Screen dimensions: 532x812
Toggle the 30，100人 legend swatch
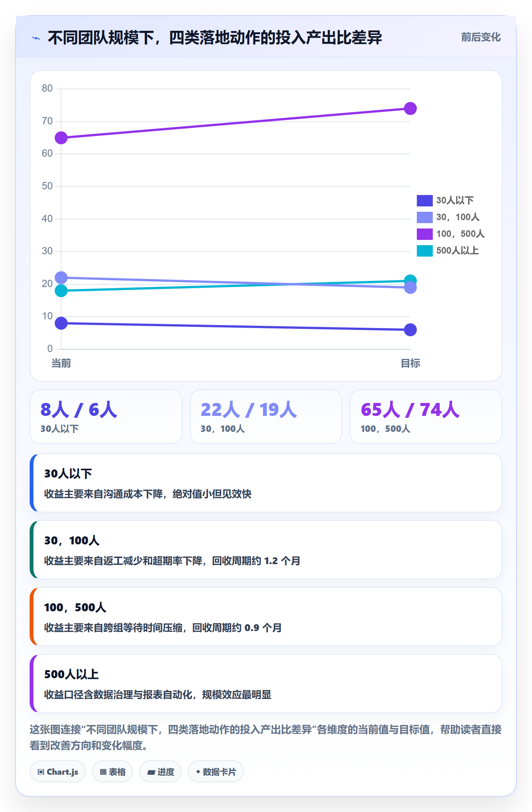coord(424,217)
